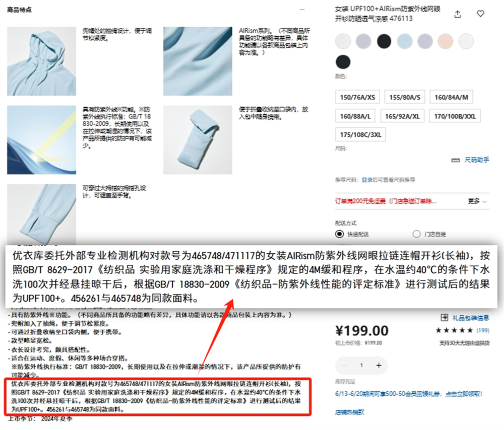The height and width of the screenshot is (430, 504).
Task: Increase quantity with the plus button
Action: click(x=379, y=366)
